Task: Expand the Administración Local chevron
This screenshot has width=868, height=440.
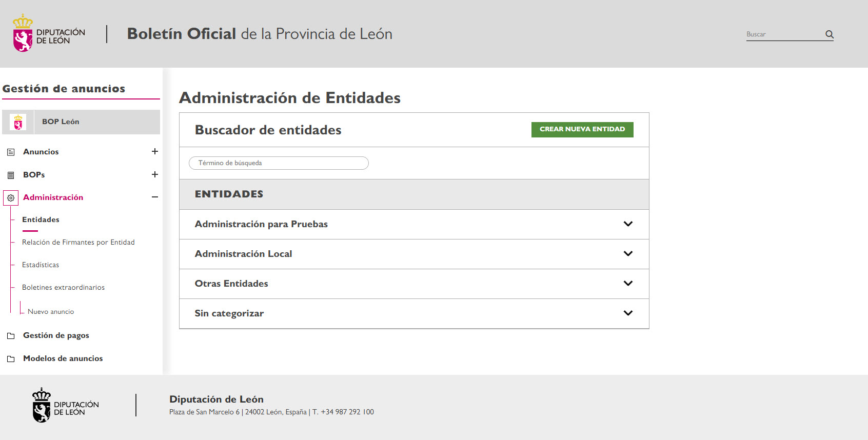Action: (628, 254)
